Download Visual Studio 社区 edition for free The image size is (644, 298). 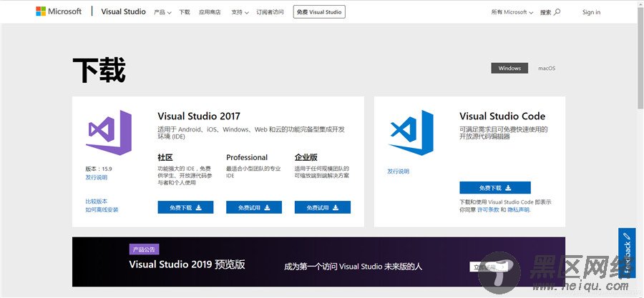click(185, 207)
